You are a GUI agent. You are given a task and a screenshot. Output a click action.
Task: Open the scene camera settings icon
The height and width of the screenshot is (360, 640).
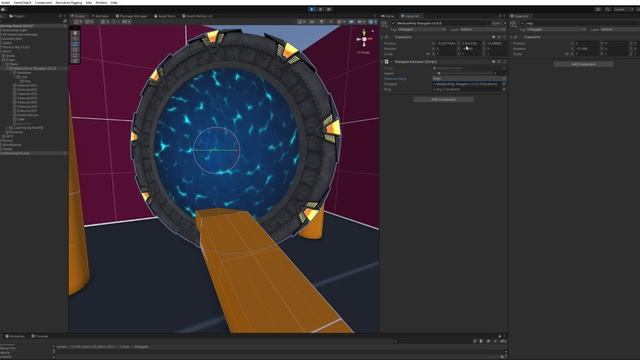point(361,22)
